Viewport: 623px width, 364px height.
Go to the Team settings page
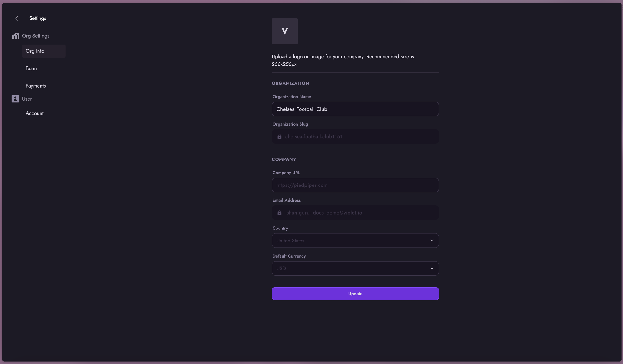pos(31,69)
